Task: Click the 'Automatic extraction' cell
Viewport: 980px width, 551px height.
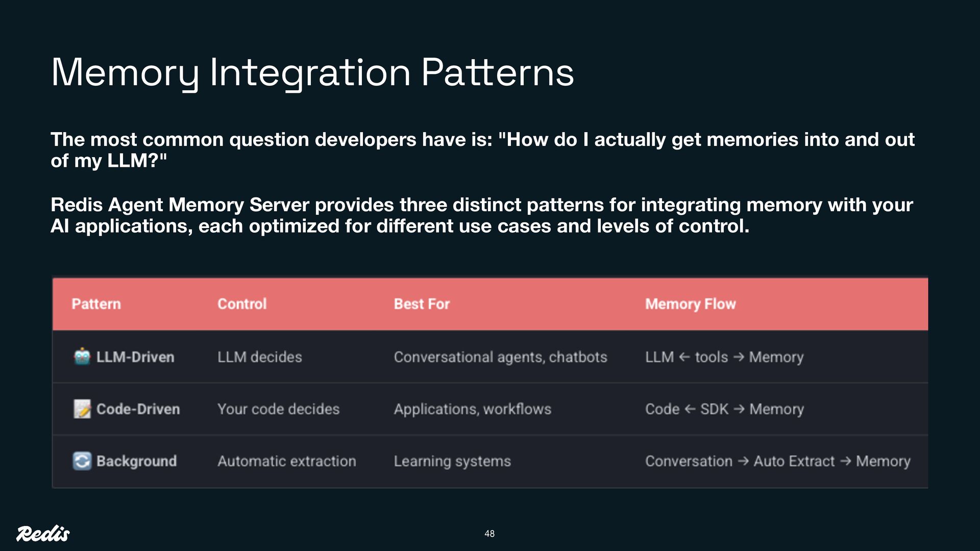Action: coord(286,461)
